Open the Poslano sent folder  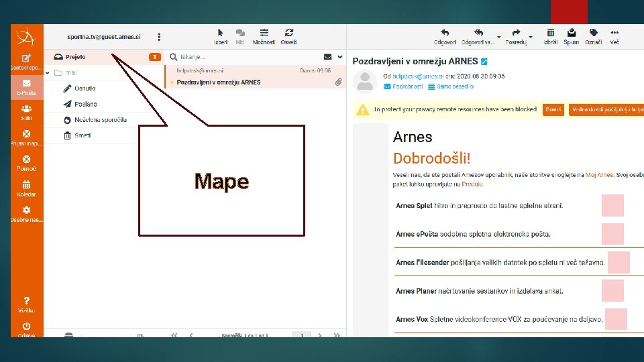click(85, 104)
